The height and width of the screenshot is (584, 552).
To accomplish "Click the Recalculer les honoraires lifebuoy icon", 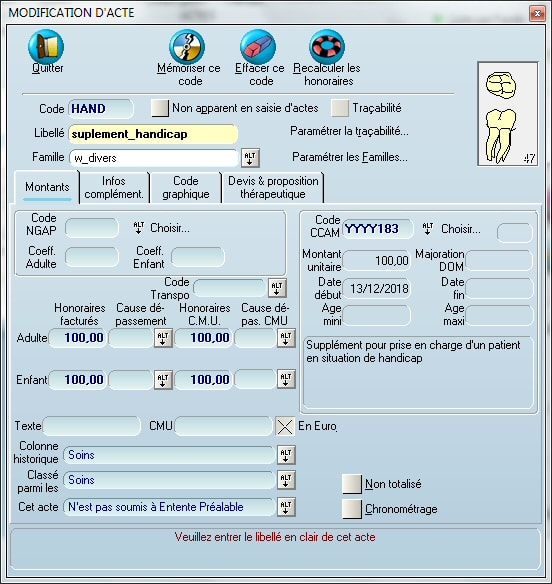I will pyautogui.click(x=327, y=47).
